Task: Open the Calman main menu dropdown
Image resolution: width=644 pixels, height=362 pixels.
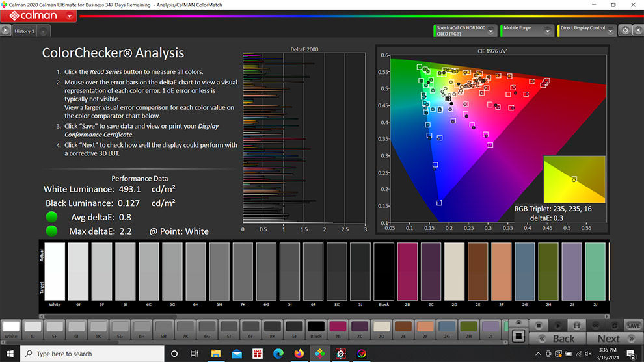Action: (x=70, y=16)
